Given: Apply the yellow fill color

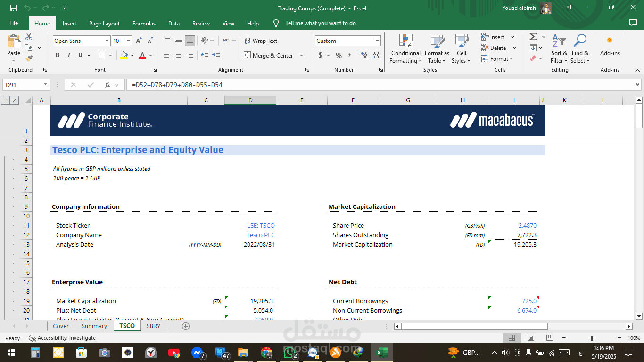Looking at the screenshot, I should [x=124, y=56].
